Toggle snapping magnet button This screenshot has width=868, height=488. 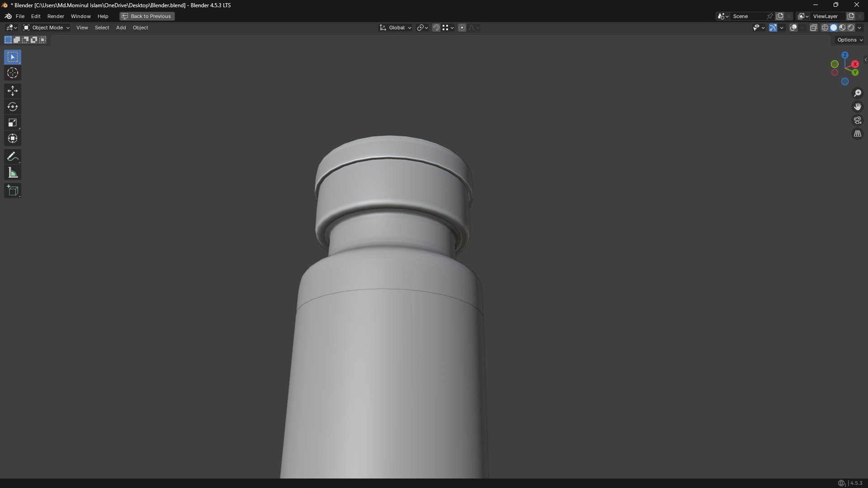pos(436,28)
